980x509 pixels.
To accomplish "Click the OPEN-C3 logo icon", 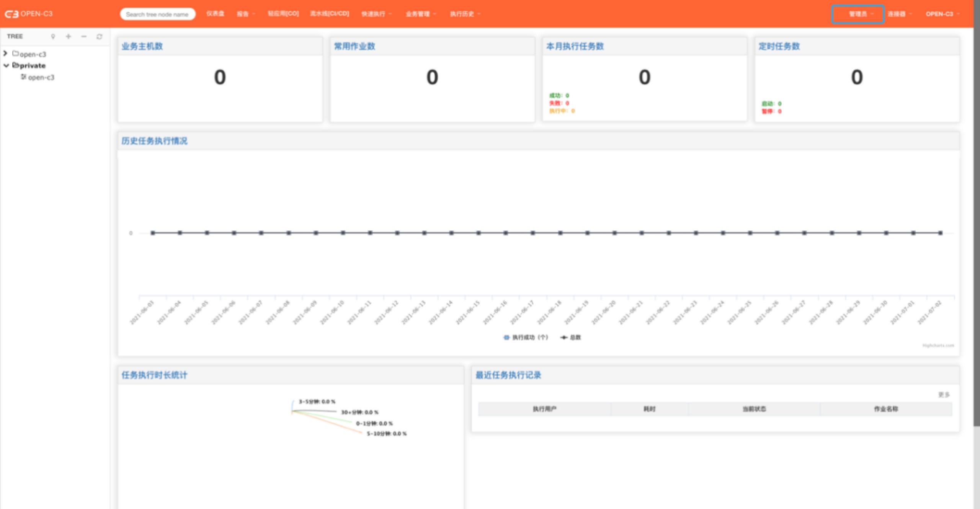I will [x=11, y=14].
